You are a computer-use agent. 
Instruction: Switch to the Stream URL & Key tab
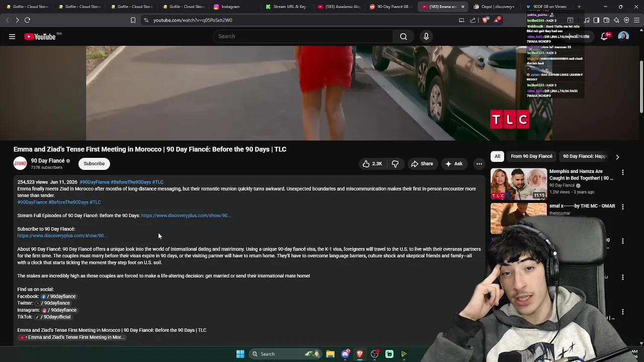click(286, 7)
